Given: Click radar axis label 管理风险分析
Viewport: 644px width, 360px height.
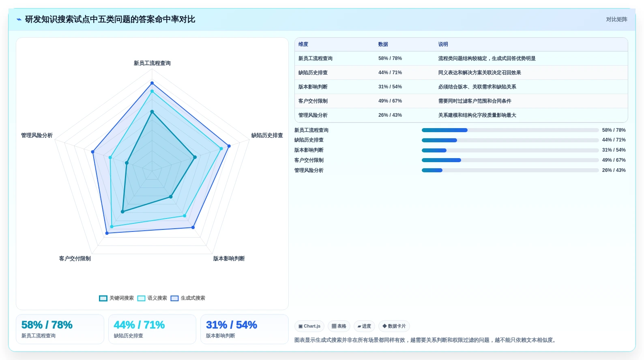Looking at the screenshot, I should (37, 135).
